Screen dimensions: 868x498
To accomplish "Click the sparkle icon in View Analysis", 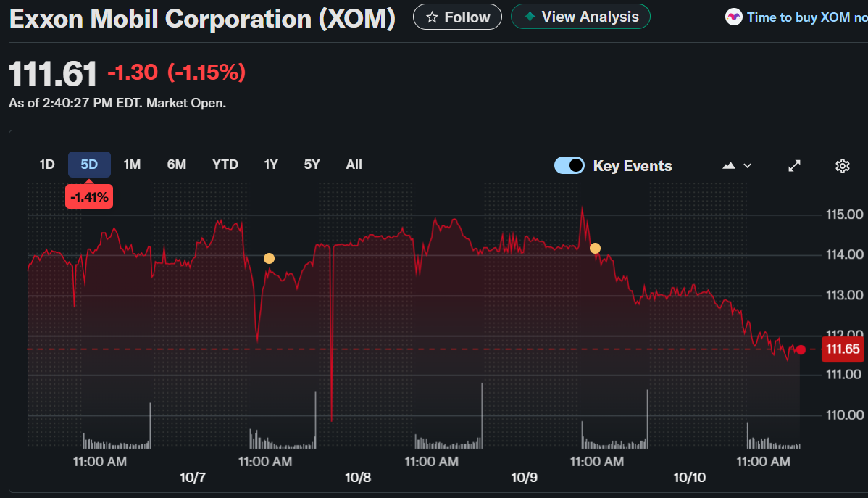I will pos(530,17).
